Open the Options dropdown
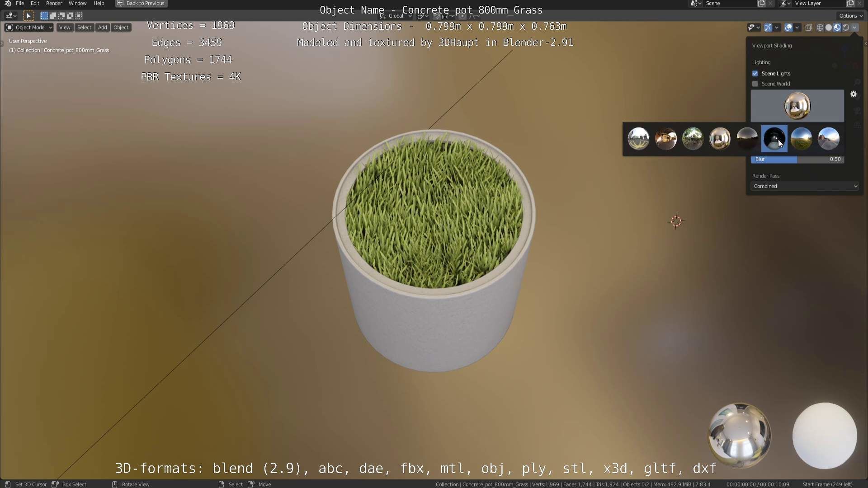 tap(851, 16)
